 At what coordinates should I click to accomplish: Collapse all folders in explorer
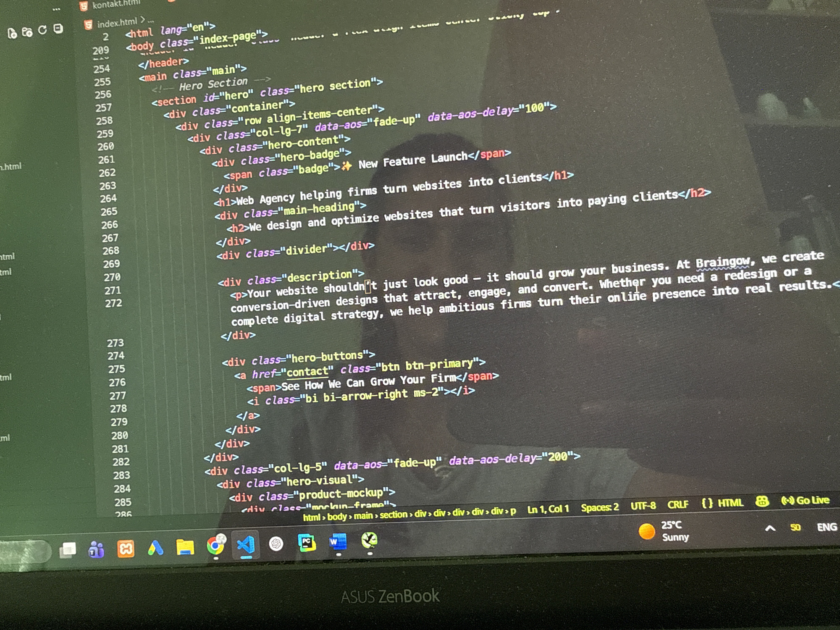click(58, 29)
